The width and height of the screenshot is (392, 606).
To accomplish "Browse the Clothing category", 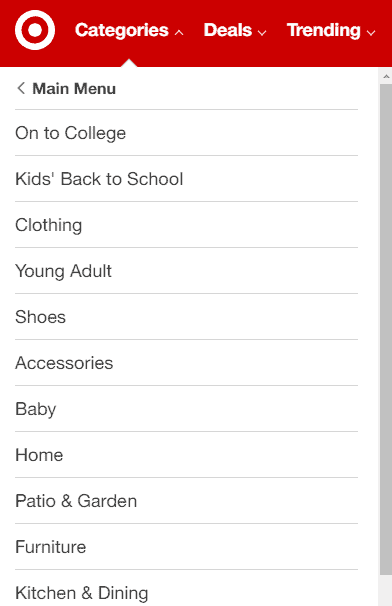I will pos(186,225).
